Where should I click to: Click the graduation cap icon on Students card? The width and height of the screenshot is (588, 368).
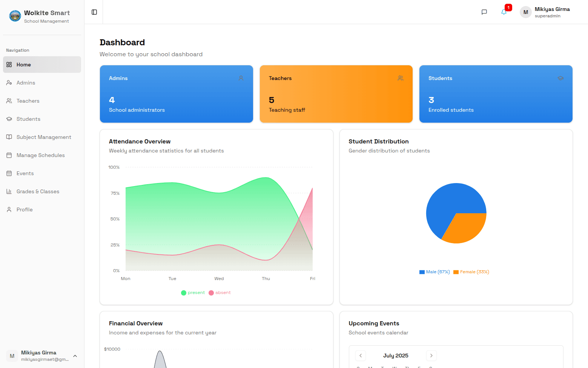[x=560, y=78]
